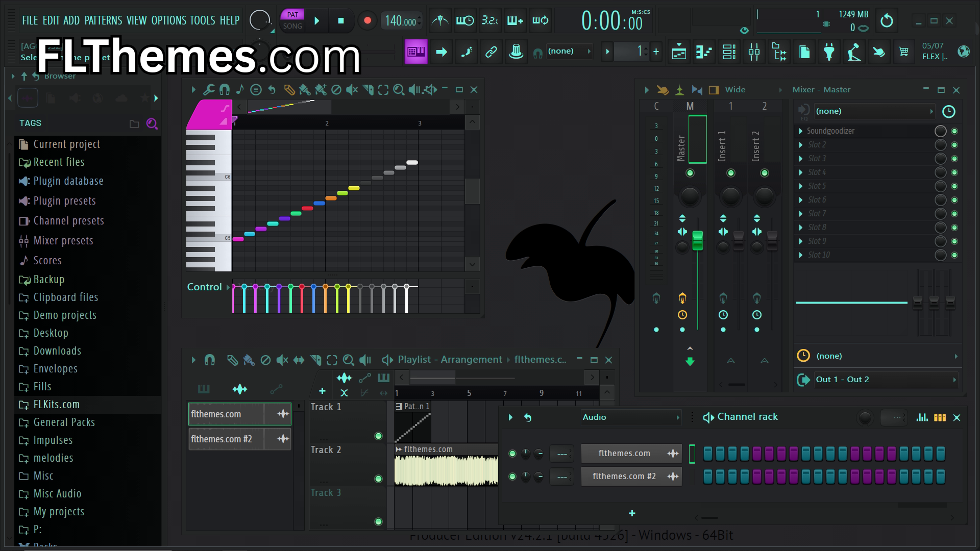The image size is (980, 551).
Task: Click Master channel pan knob
Action: [x=690, y=196]
